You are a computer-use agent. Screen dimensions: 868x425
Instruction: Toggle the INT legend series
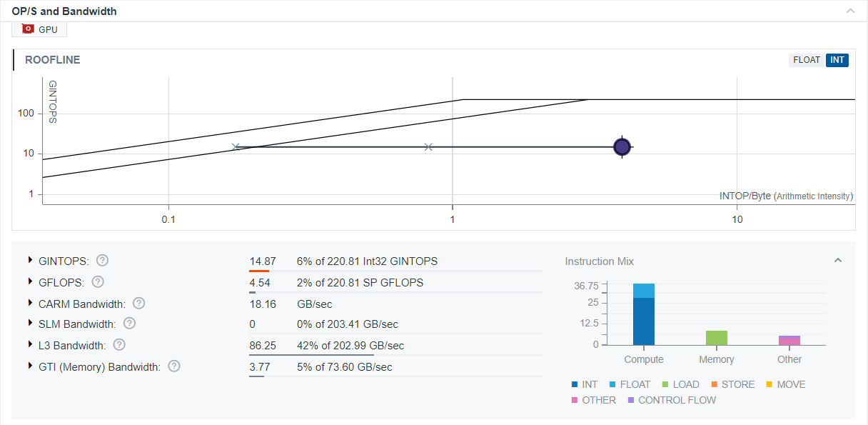(585, 384)
